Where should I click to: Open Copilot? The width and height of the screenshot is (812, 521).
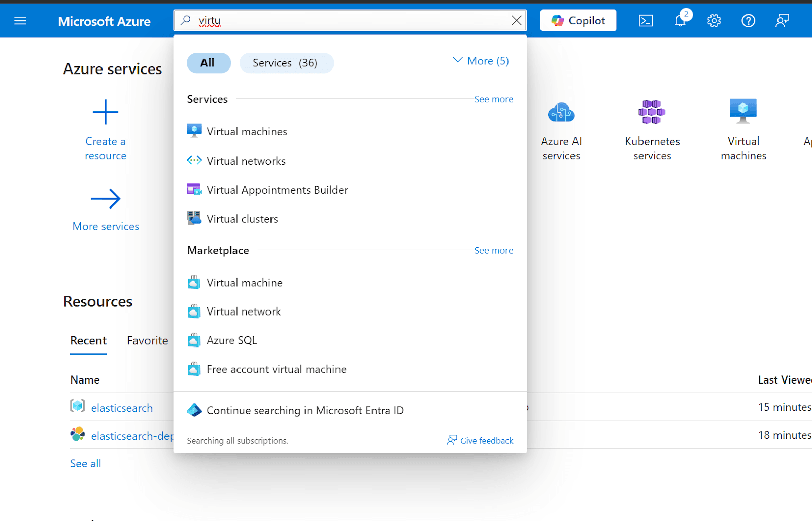point(578,20)
